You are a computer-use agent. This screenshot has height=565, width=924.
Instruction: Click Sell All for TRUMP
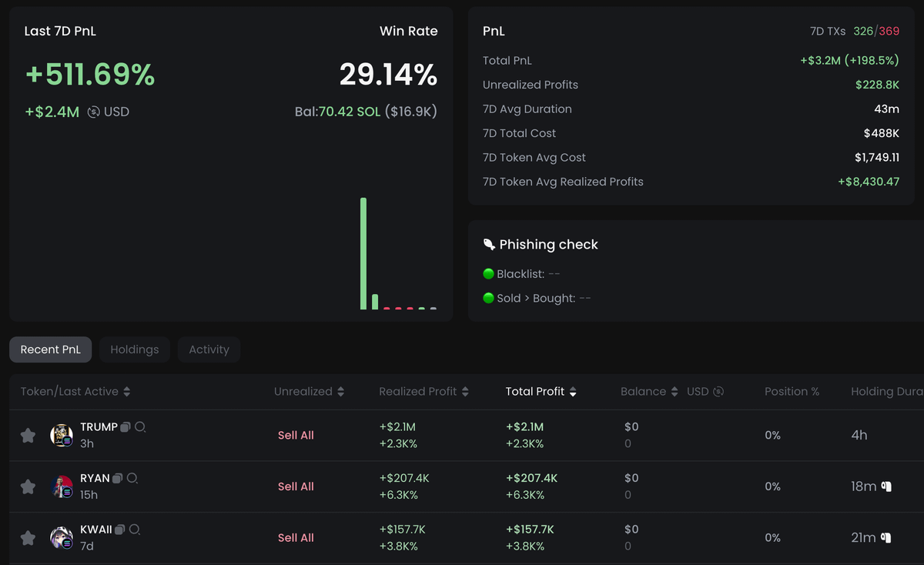click(296, 436)
